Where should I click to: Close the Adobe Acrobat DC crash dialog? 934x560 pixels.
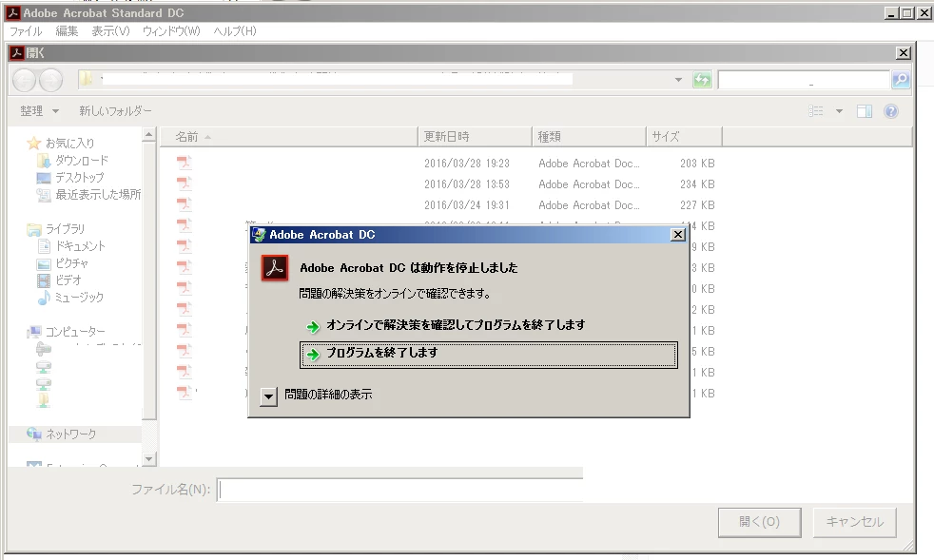click(678, 235)
